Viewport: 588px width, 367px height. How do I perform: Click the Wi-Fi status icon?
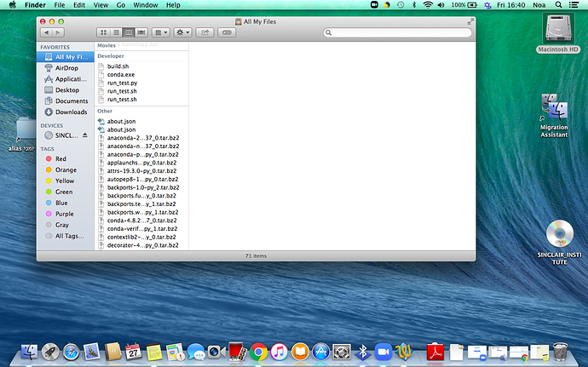(x=427, y=5)
